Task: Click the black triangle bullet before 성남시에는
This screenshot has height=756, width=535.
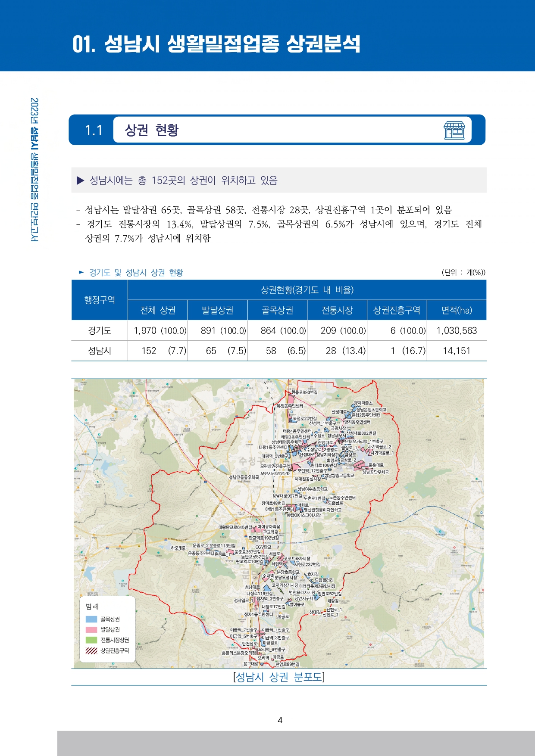Action: point(80,180)
